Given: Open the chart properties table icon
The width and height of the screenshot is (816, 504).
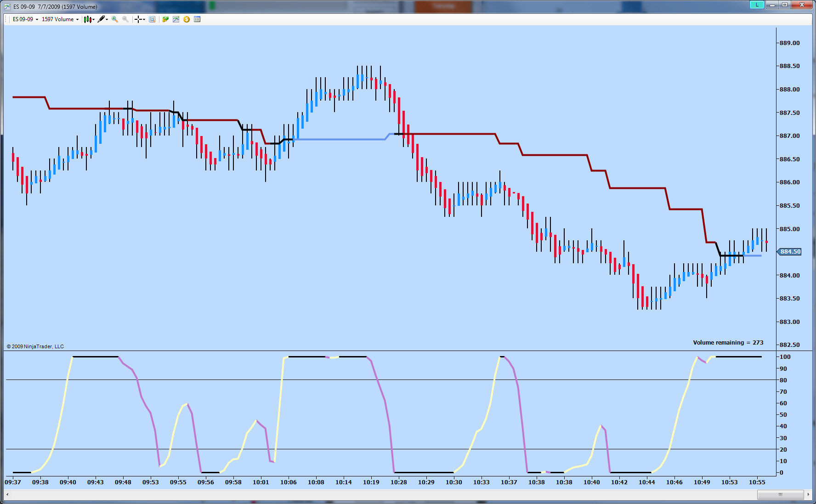Looking at the screenshot, I should pos(197,19).
